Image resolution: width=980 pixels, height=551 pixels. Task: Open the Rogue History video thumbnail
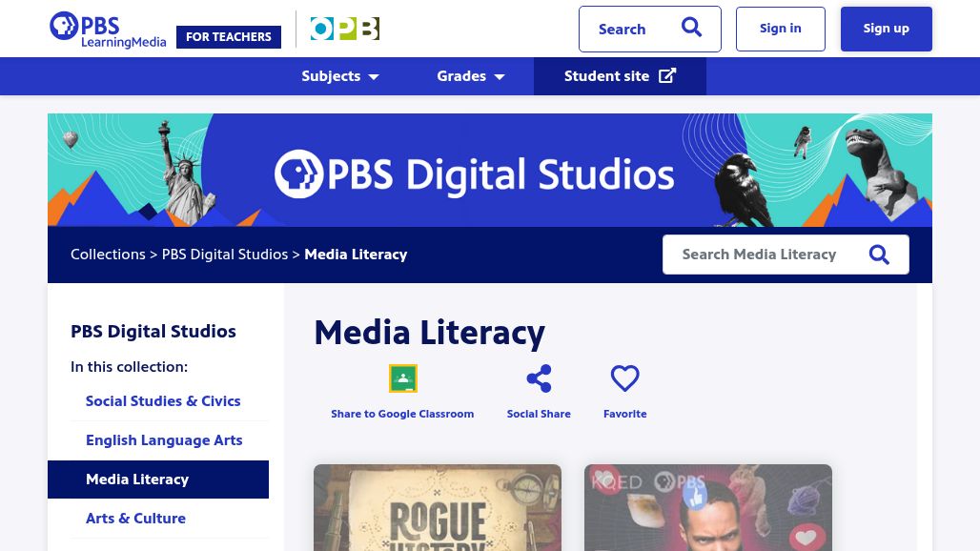438,507
